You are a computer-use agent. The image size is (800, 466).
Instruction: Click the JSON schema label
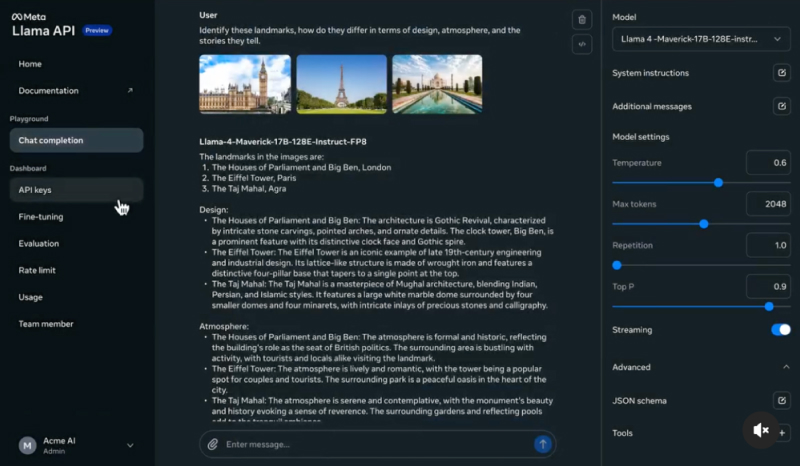coord(639,401)
